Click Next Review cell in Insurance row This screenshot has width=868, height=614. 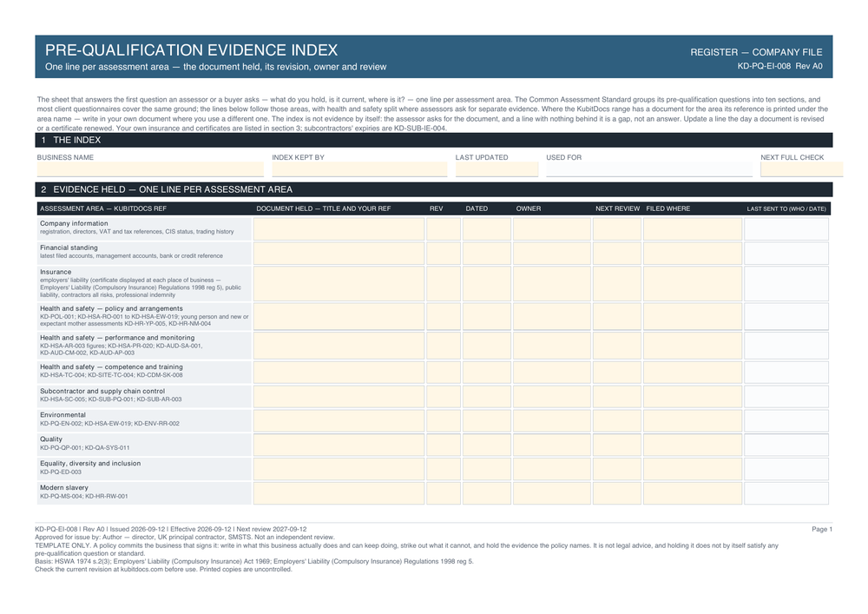(617, 283)
